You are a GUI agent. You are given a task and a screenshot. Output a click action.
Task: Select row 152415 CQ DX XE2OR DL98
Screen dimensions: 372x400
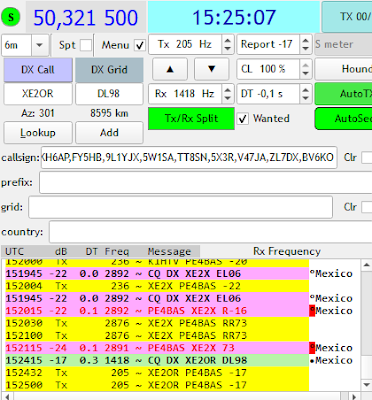click(157, 360)
